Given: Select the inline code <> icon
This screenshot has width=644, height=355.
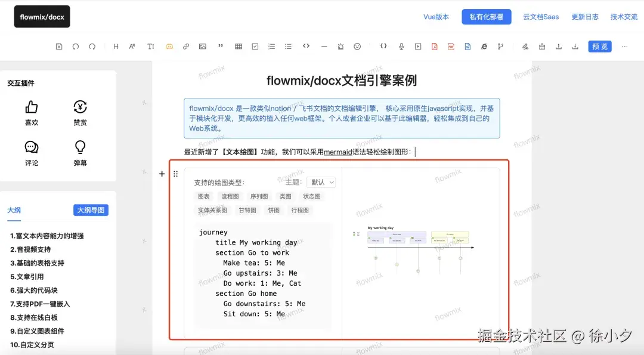Looking at the screenshot, I should pos(306,46).
